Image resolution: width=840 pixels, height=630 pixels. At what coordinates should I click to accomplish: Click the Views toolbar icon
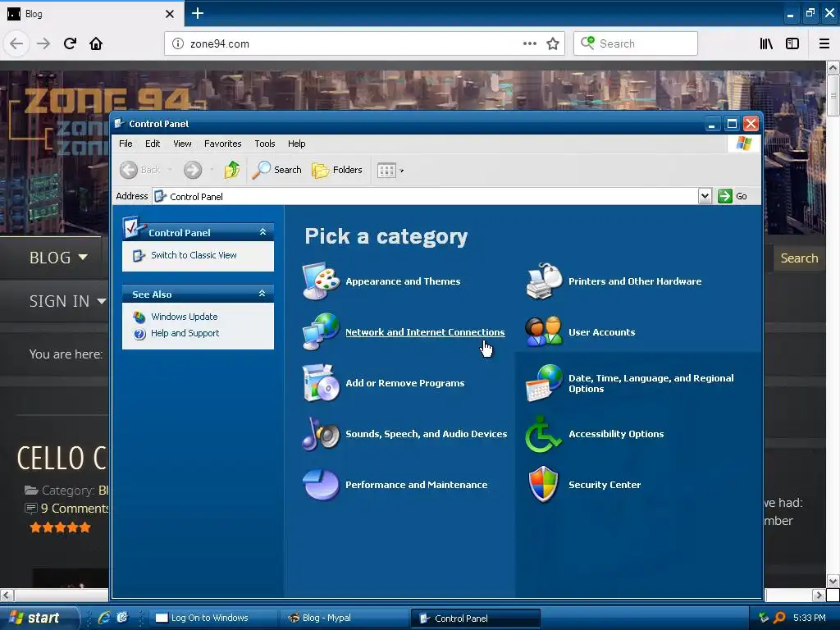(x=386, y=171)
